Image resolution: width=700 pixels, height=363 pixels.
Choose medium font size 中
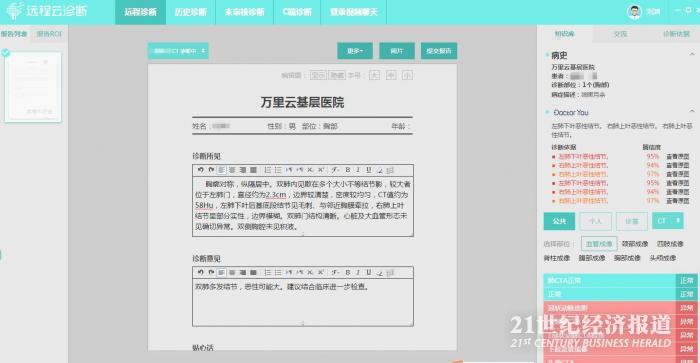pos(391,75)
